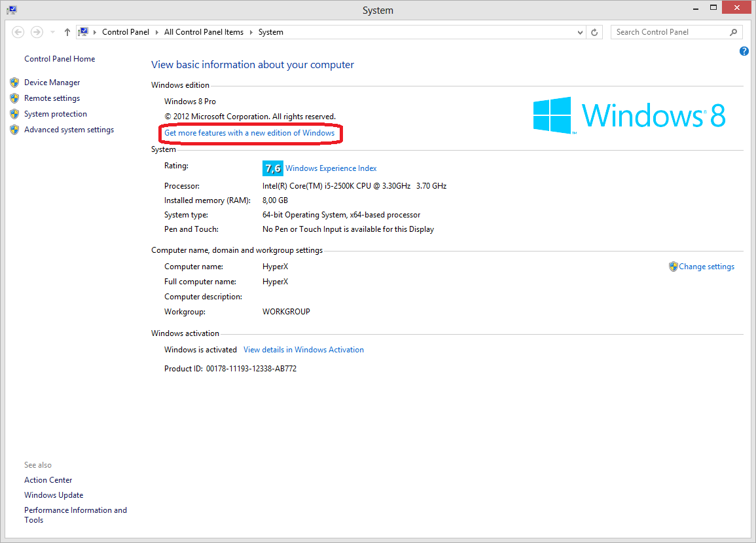Viewport: 756px width, 543px height.
Task: Click the System window title bar icon
Action: 12,10
